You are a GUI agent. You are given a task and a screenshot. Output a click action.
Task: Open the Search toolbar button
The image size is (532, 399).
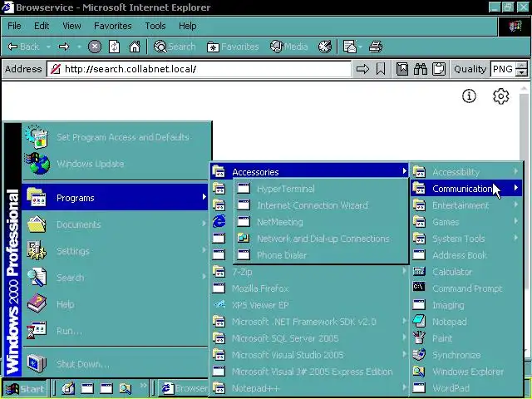pyautogui.click(x=175, y=47)
